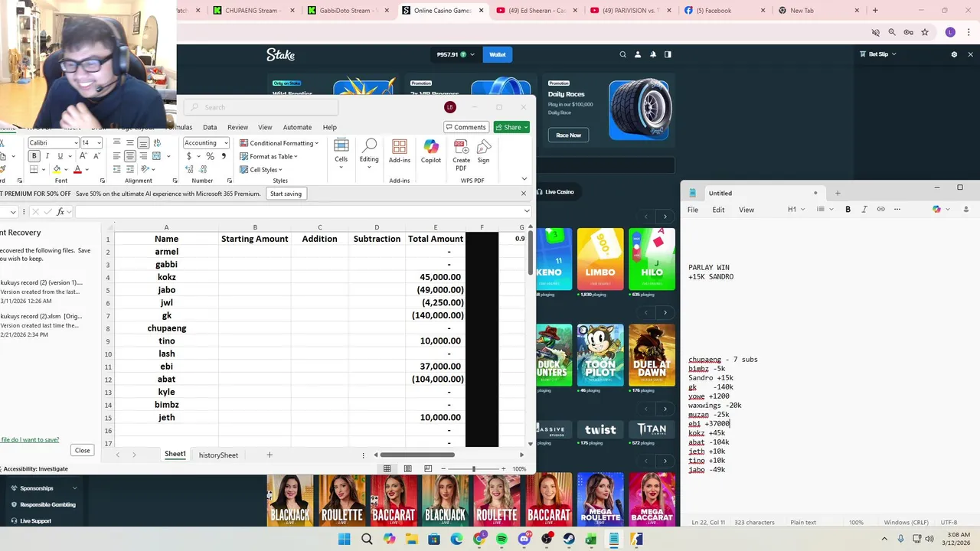Click the accounting dollar format icon
The image size is (980, 551).
point(188,156)
